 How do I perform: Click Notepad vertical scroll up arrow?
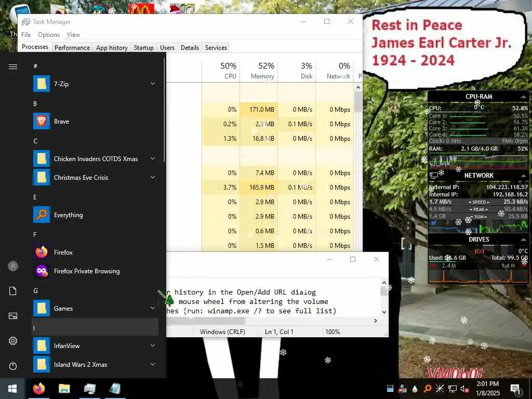pos(384,283)
